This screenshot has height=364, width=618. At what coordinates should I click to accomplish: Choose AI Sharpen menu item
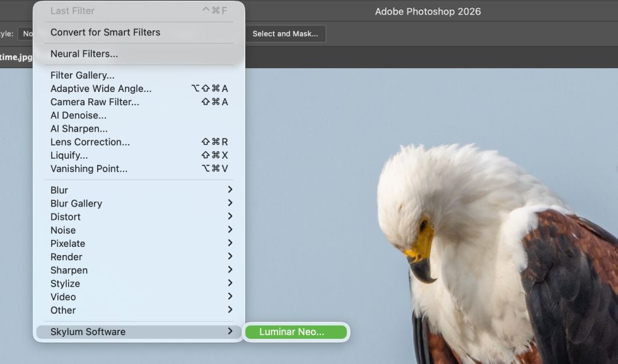[x=139, y=128]
